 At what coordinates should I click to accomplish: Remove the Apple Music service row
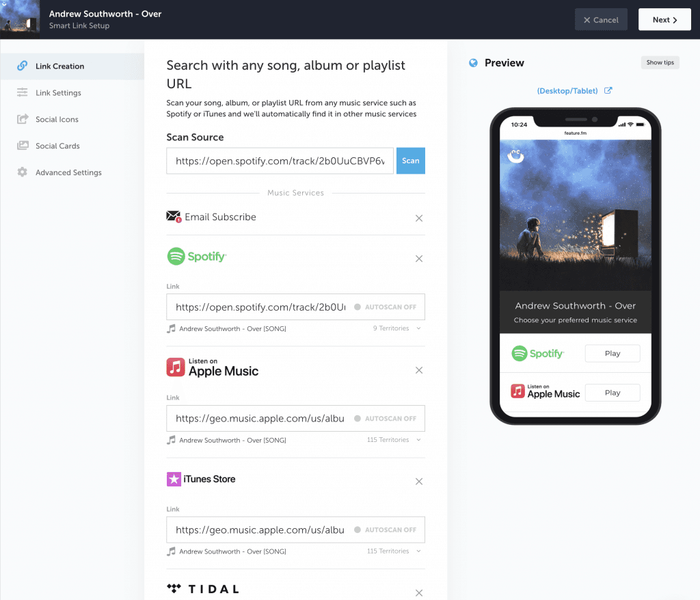tap(419, 370)
